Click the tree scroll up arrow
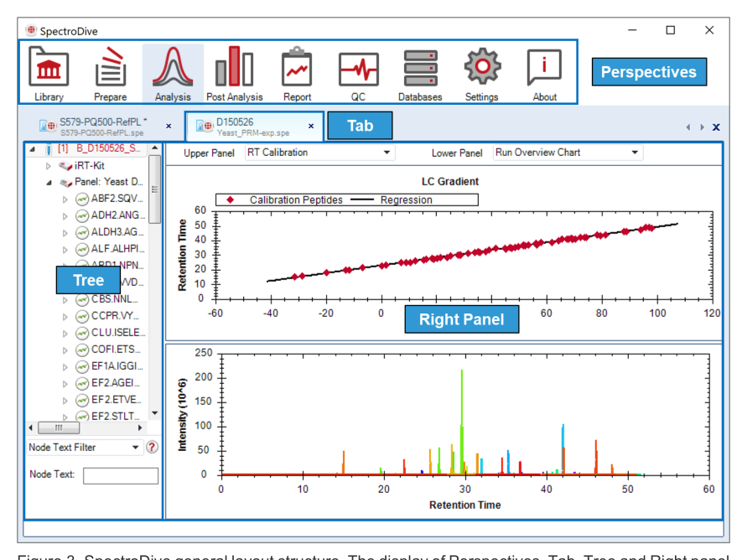 pyautogui.click(x=155, y=148)
